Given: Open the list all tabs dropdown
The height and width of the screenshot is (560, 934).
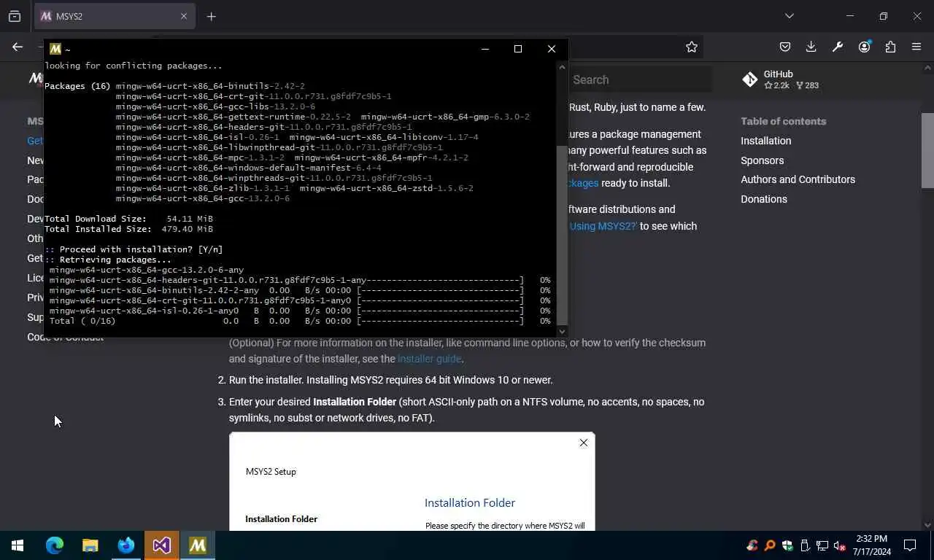Looking at the screenshot, I should [x=789, y=16].
